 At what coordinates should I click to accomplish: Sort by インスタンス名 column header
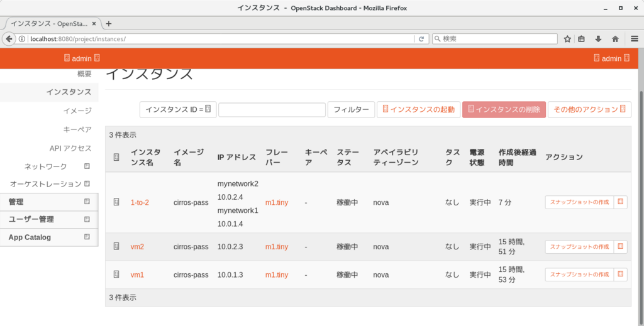[146, 158]
